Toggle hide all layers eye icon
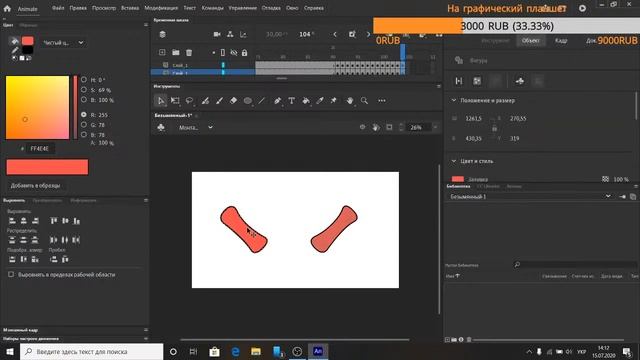 point(233,53)
